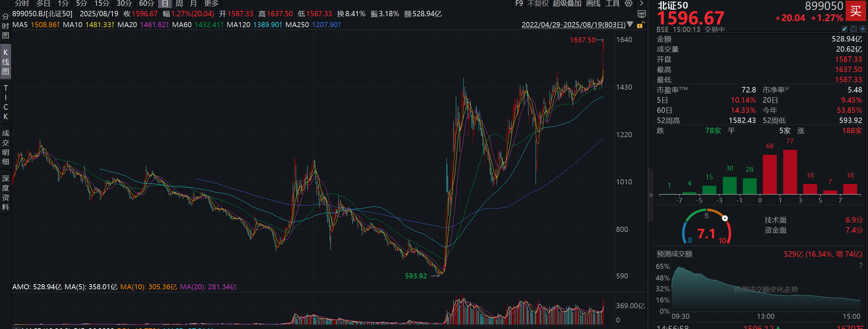Click the question-mark help icon in forecast panel
This screenshot has height=329, width=868.
861,266
